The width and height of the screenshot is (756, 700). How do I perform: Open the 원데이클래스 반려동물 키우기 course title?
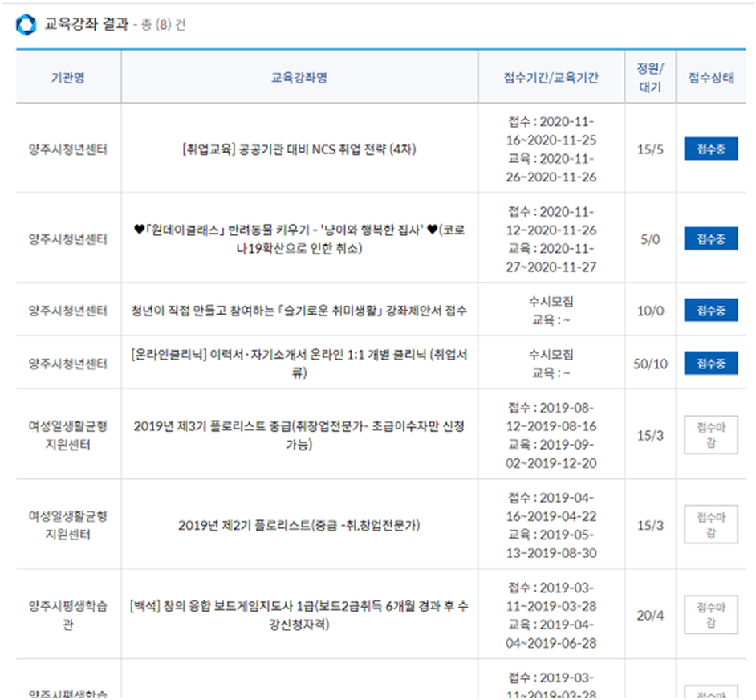click(299, 238)
